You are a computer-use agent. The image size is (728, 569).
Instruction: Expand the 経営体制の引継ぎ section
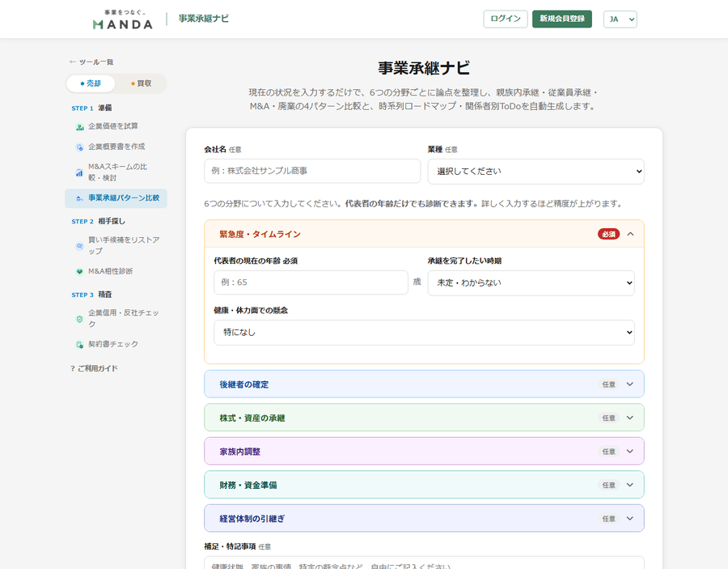click(x=424, y=518)
